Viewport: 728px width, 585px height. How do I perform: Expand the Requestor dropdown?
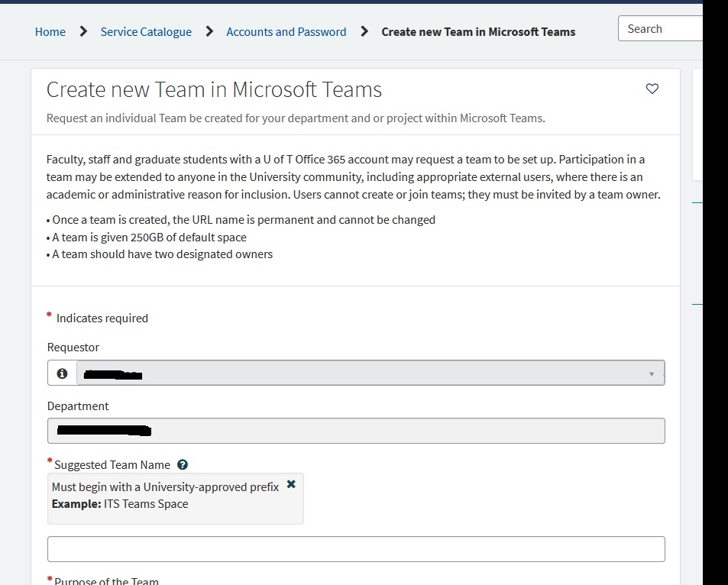(651, 373)
